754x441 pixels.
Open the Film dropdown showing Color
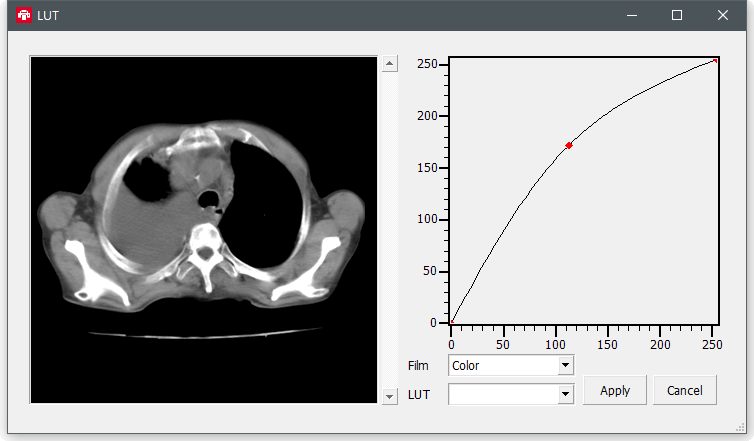511,365
